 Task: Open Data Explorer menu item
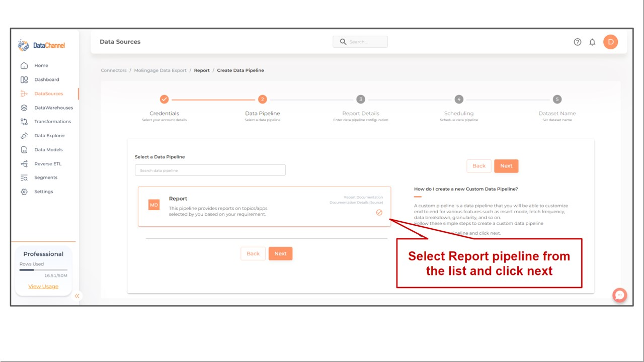coord(49,136)
